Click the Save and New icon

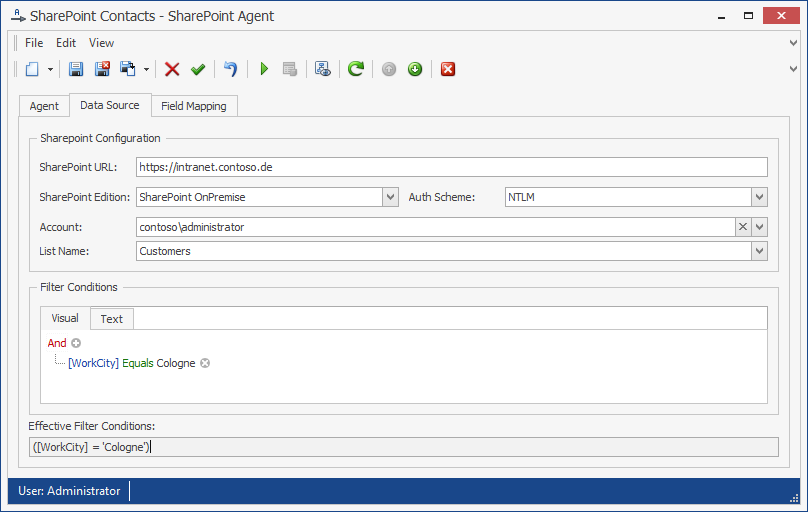(x=128, y=69)
